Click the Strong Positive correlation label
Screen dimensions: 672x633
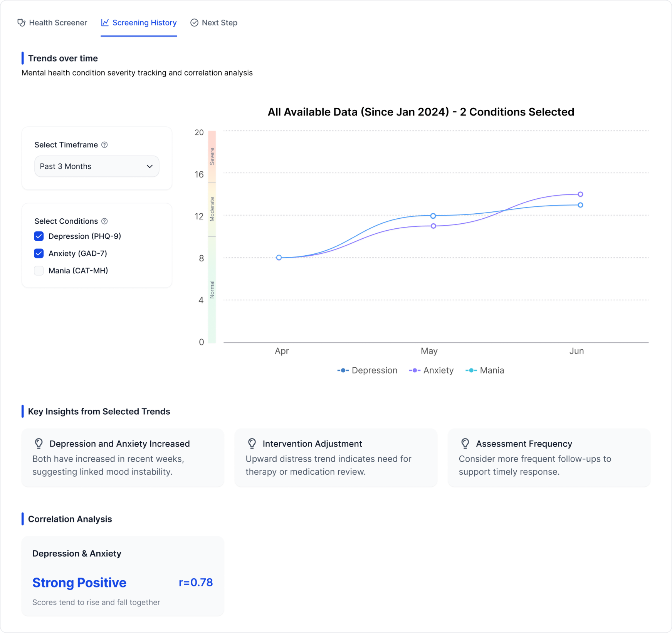click(x=79, y=583)
